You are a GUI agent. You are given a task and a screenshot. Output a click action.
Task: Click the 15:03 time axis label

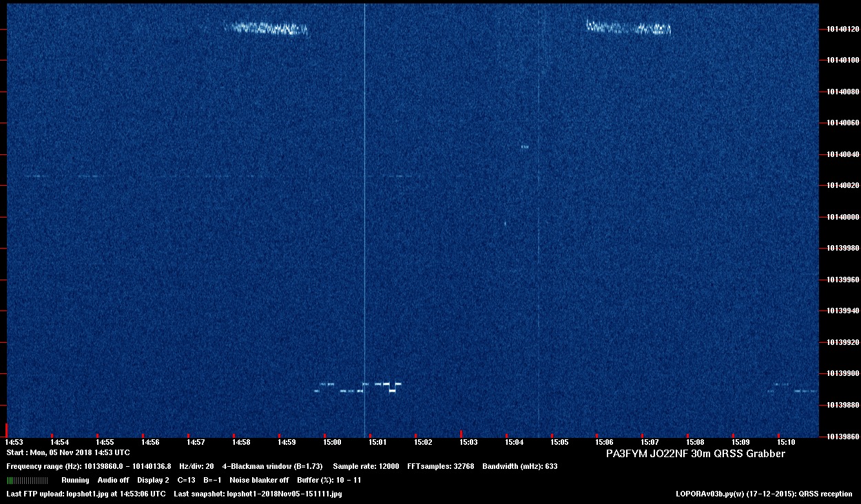point(468,442)
